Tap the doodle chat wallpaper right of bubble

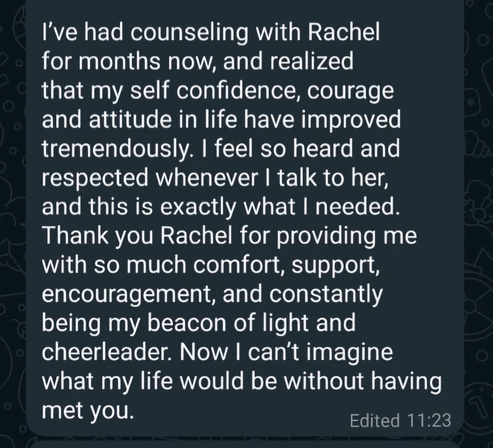point(479,220)
